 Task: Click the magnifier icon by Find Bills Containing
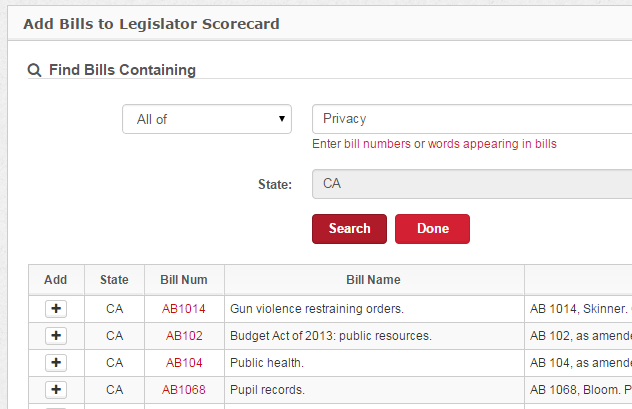click(x=34, y=70)
